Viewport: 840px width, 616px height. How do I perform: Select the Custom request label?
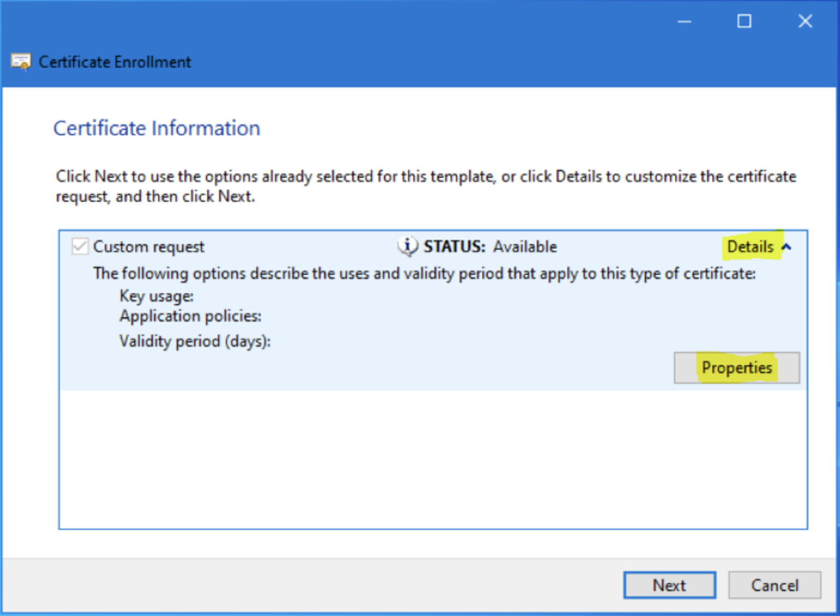coord(148,247)
